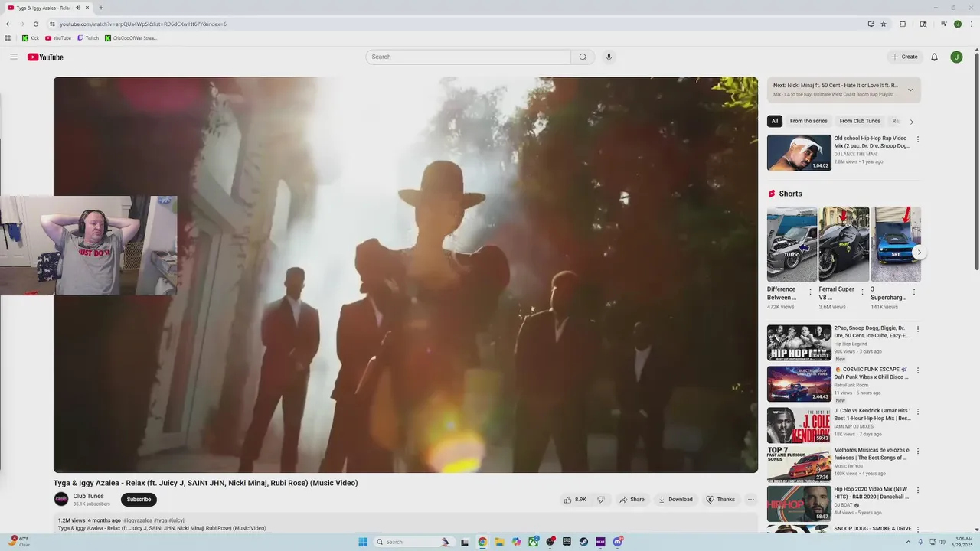Open options for J. Cole vs Kendrick video
This screenshot has width=980, height=551.
[x=918, y=412]
